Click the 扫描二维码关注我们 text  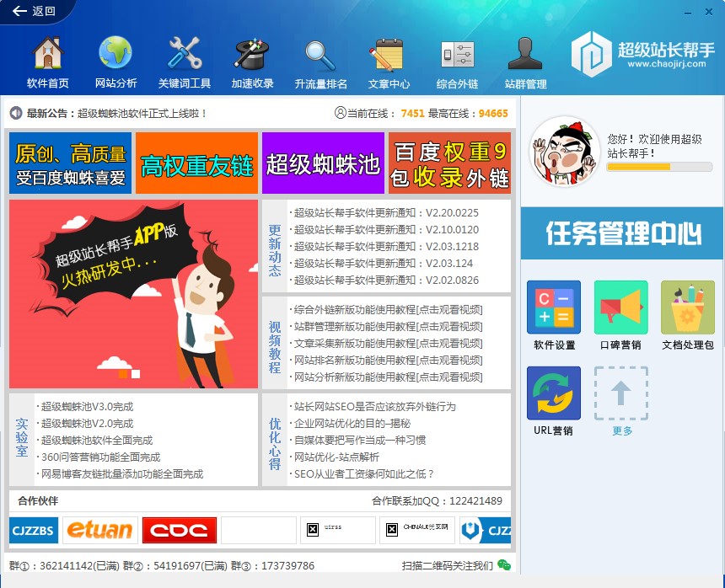click(447, 565)
